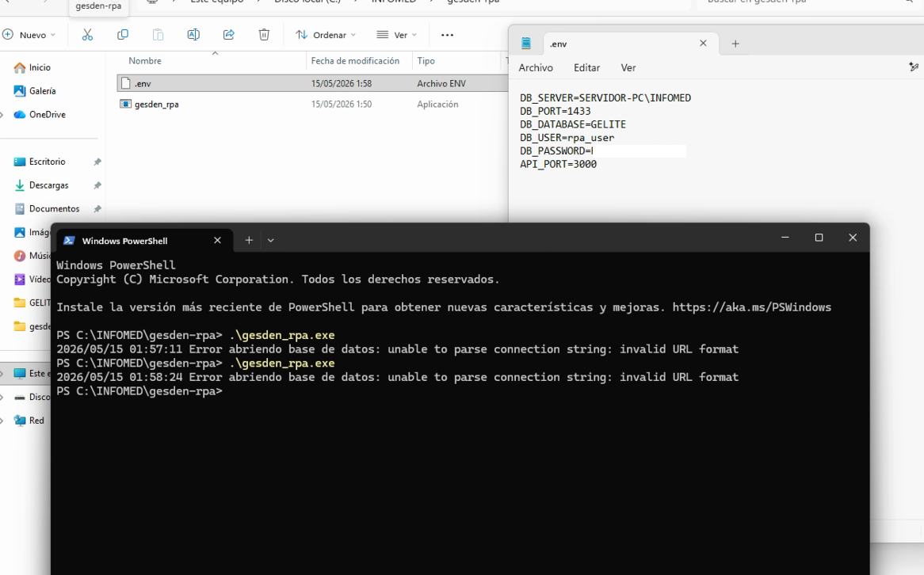
Task: Select Galería in the navigation pane
Action: point(43,91)
